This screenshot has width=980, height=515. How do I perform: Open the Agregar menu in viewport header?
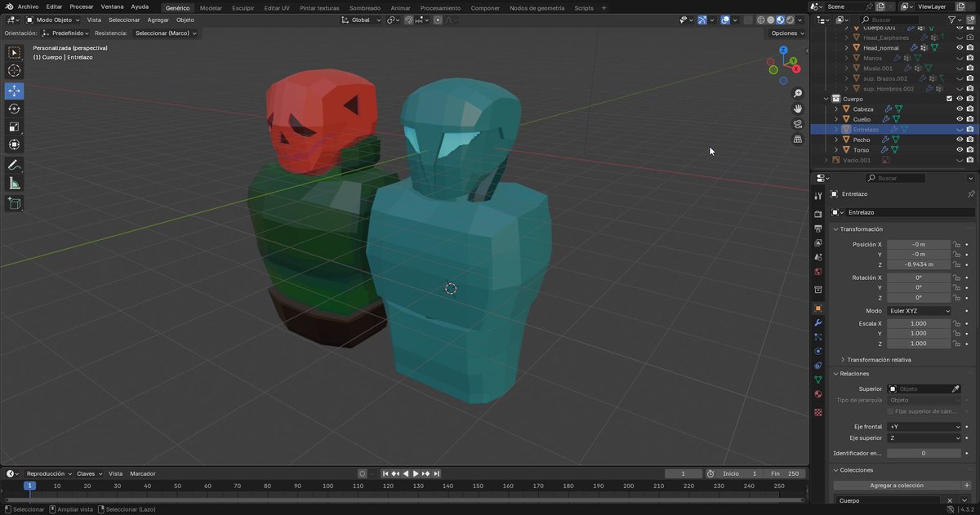(x=158, y=20)
